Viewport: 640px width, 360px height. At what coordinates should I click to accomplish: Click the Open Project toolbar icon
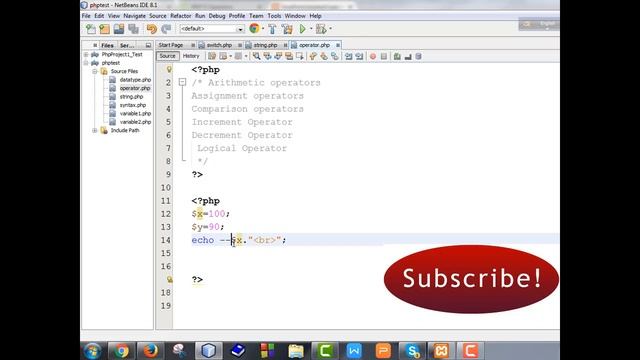coord(119,29)
